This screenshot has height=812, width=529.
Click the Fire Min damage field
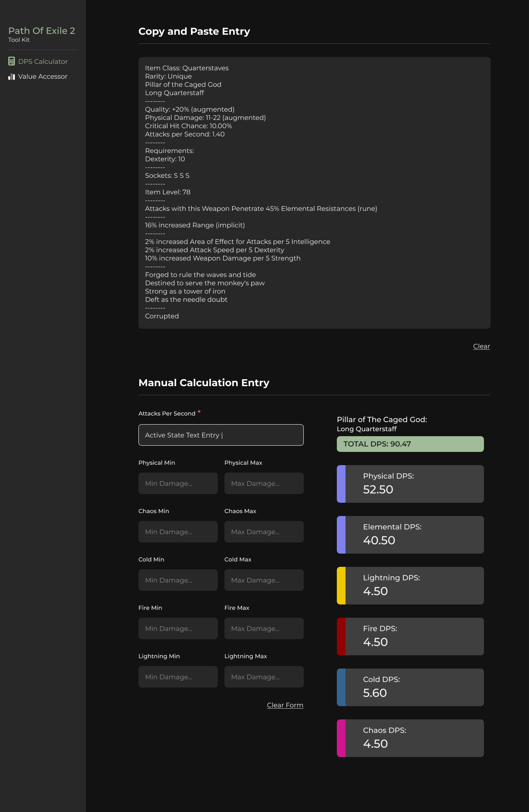click(x=178, y=628)
